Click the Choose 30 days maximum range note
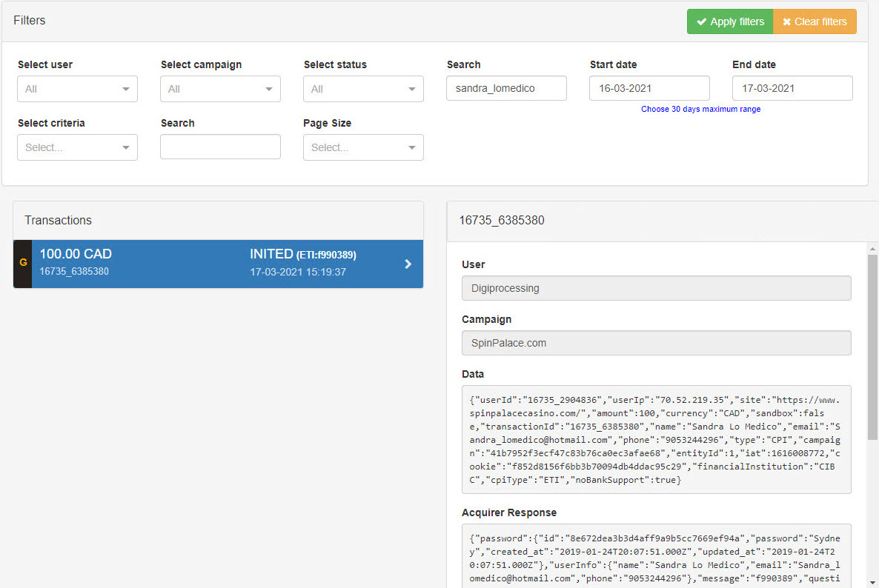The image size is (879, 588). (x=700, y=109)
